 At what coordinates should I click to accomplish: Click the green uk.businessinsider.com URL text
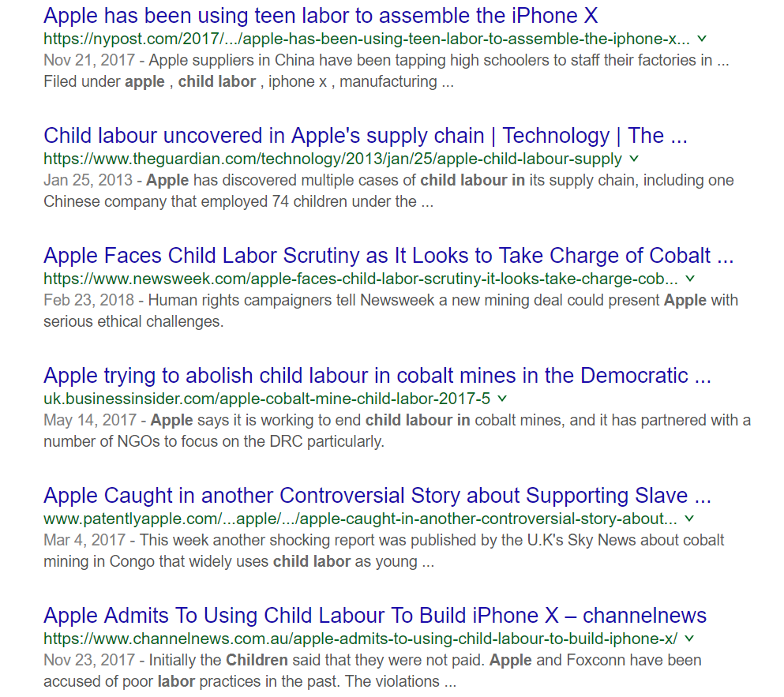click(267, 399)
